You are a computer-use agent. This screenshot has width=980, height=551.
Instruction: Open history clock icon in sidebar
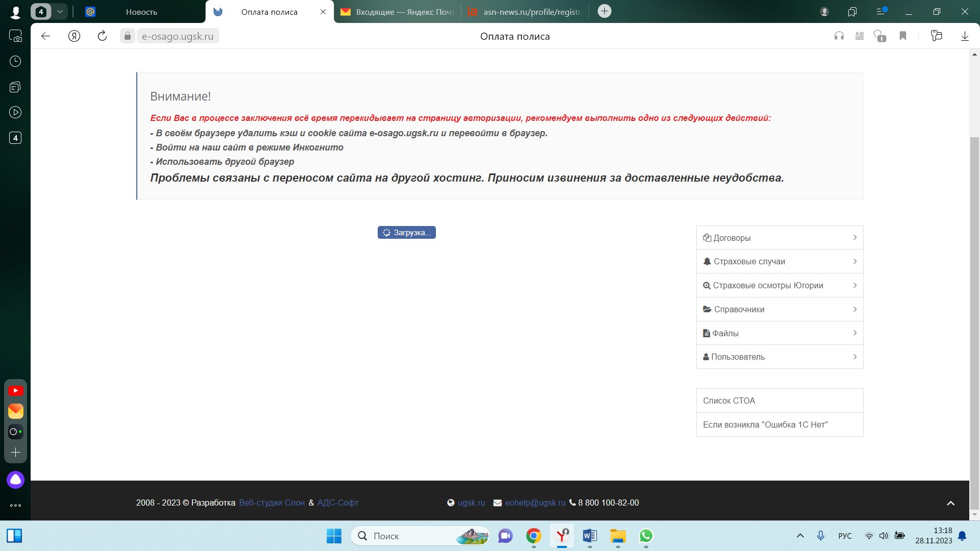coord(15,61)
